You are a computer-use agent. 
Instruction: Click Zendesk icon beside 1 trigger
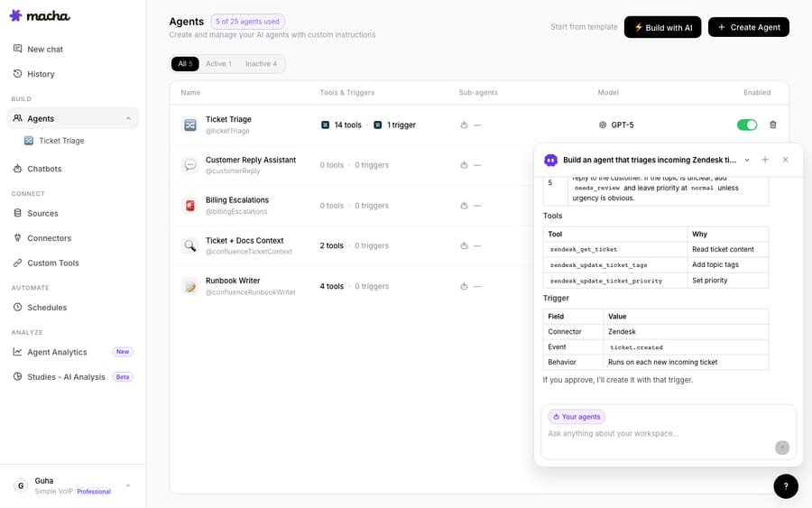pos(378,125)
